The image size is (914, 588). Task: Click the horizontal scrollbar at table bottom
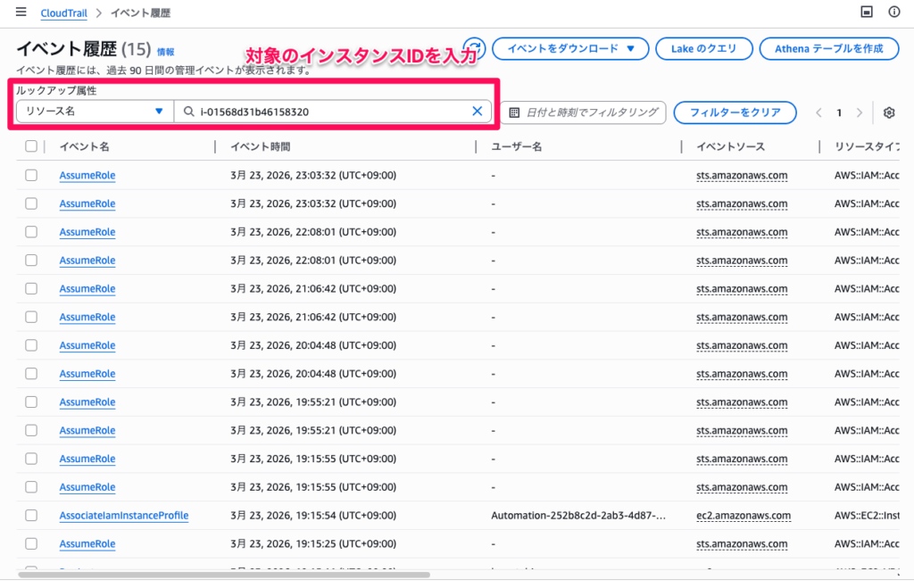tap(223, 575)
